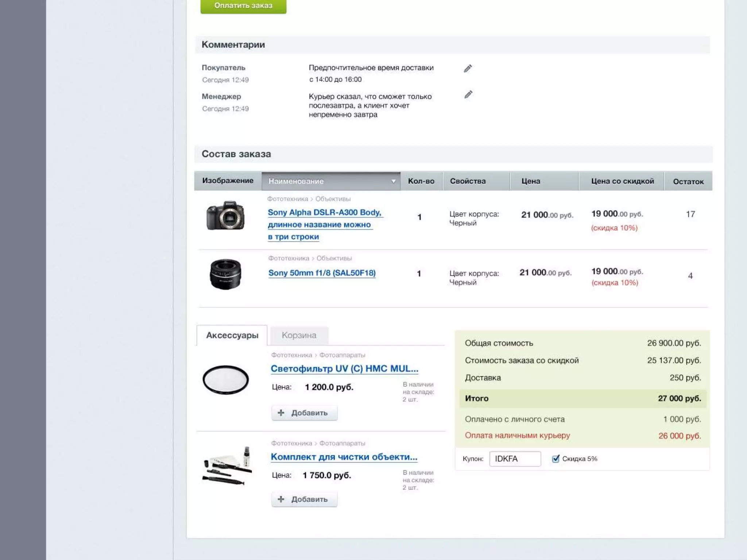Viewport: 747px width, 560px height.
Task: Click the cleaning kit accessory image
Action: click(x=228, y=466)
